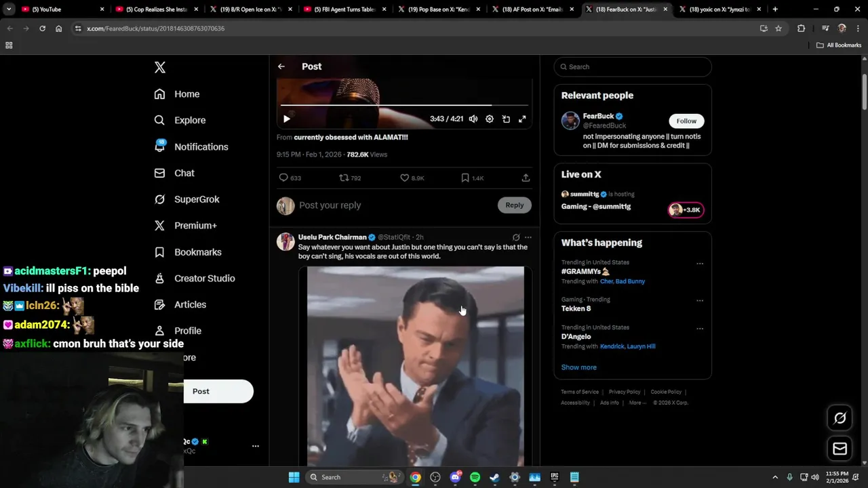Switch to the YouTube tab
868x488 pixels.
click(62, 9)
